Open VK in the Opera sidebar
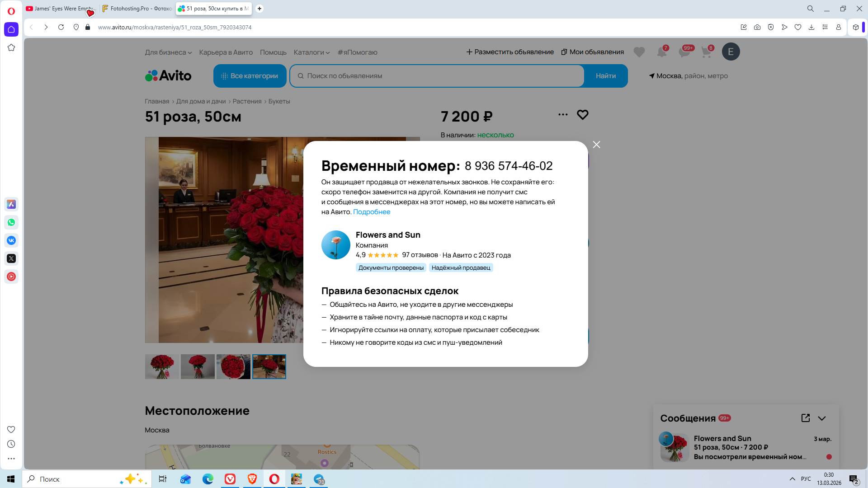This screenshot has height=488, width=868. coord(11,240)
